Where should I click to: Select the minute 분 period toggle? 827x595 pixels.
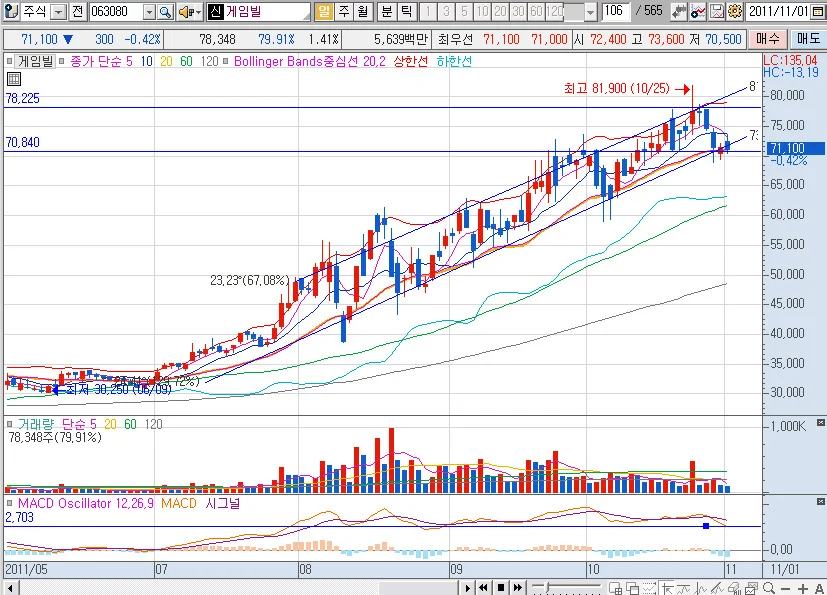click(387, 12)
